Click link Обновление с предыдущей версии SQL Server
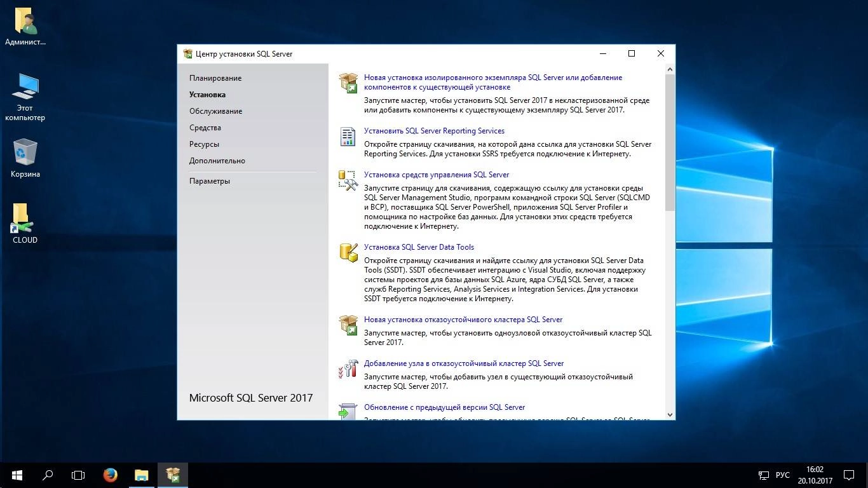The width and height of the screenshot is (868, 488). point(444,407)
